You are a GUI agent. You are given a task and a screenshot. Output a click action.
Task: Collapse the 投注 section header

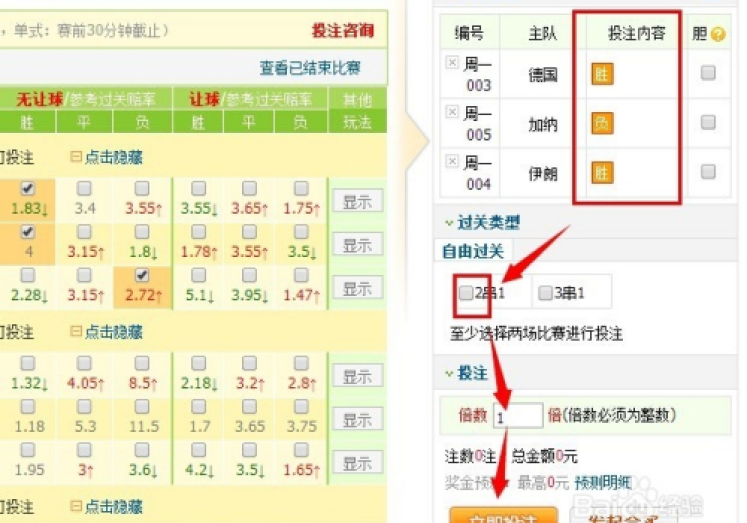point(466,373)
